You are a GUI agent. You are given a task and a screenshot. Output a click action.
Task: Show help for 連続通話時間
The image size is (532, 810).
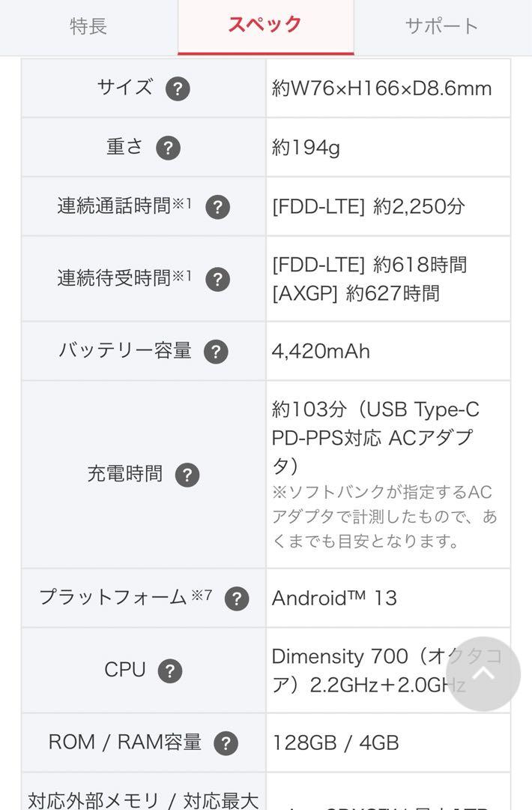pos(218,207)
